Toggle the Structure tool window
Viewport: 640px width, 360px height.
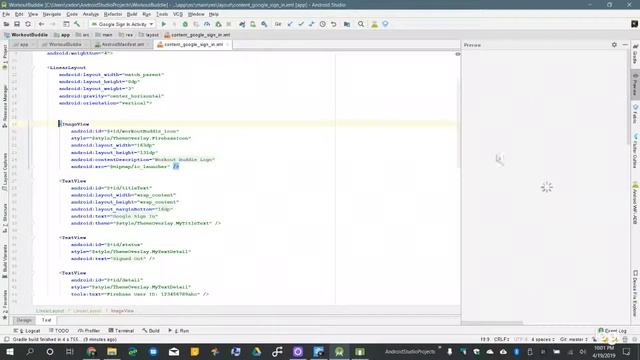(5, 218)
